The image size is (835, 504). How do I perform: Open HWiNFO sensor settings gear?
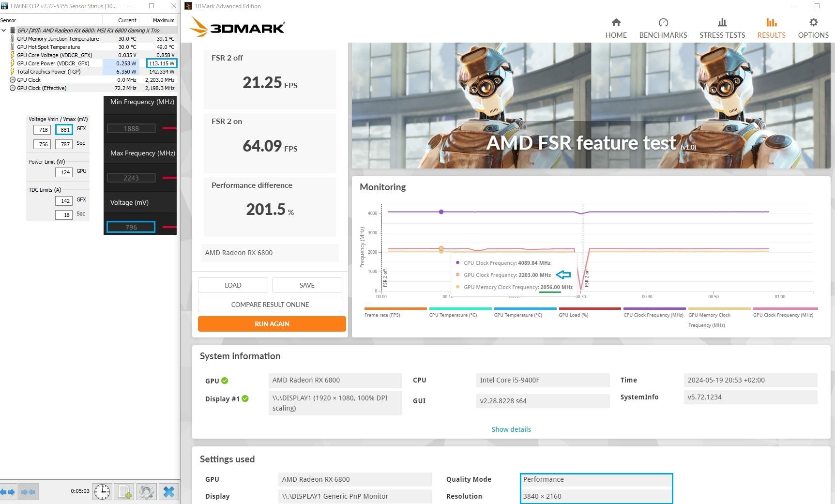pos(146,492)
